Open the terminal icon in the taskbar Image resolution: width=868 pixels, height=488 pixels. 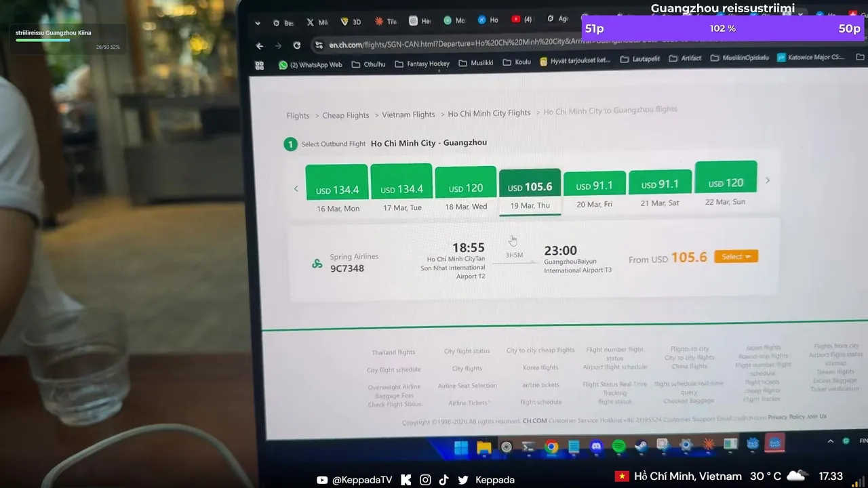point(528,447)
